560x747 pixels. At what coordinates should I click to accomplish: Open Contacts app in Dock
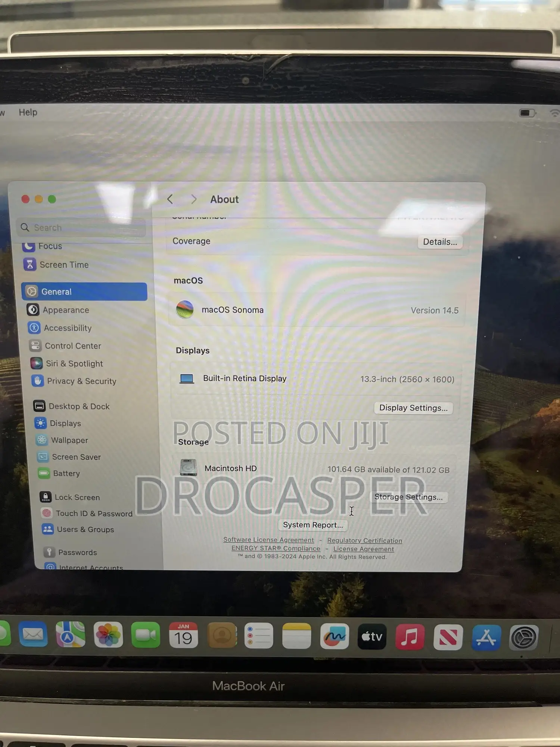point(222,635)
